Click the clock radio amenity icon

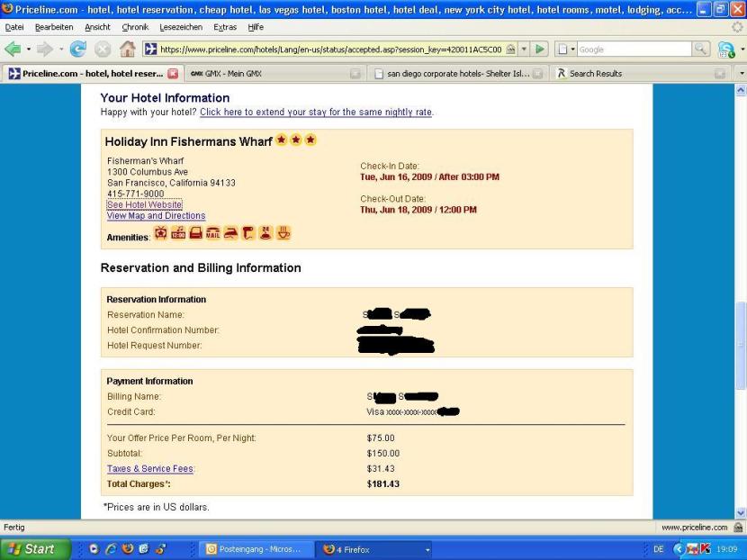178,234
